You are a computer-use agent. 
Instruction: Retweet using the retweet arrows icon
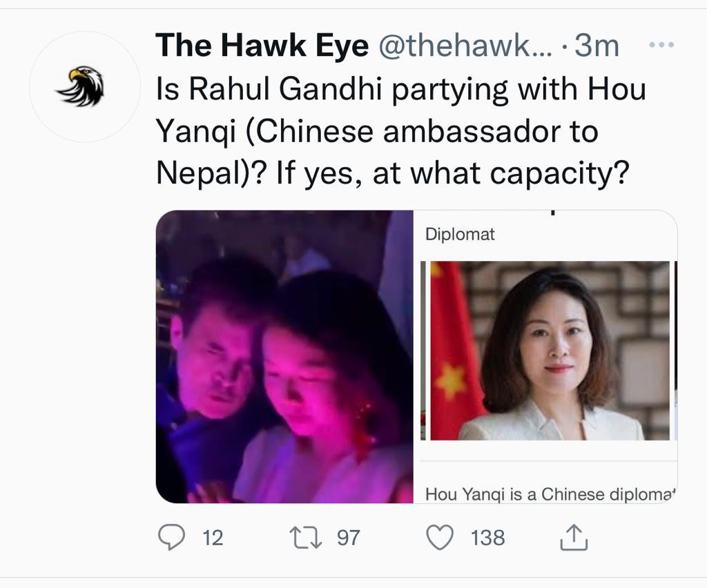306,538
